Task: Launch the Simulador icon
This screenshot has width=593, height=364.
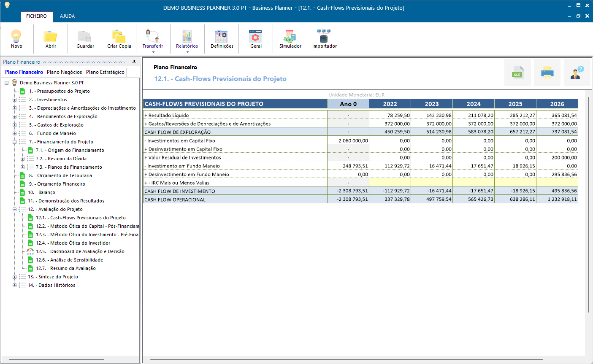Action: 290,36
